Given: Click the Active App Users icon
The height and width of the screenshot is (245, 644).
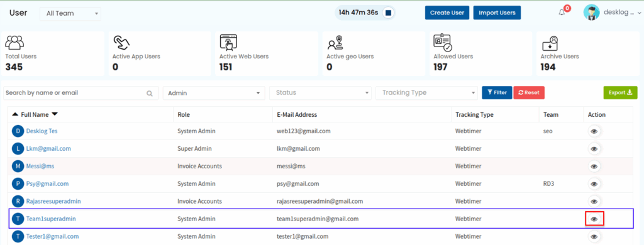Looking at the screenshot, I should click(121, 42).
